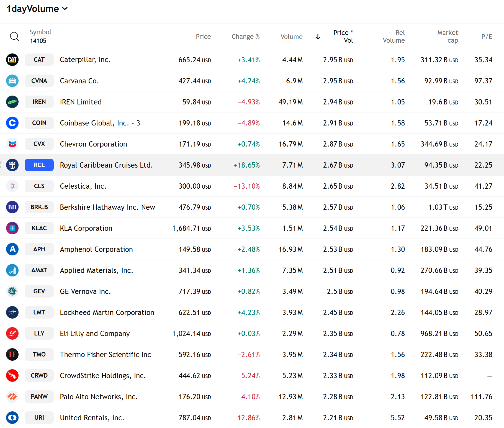Click the +18.65% change value

point(247,165)
